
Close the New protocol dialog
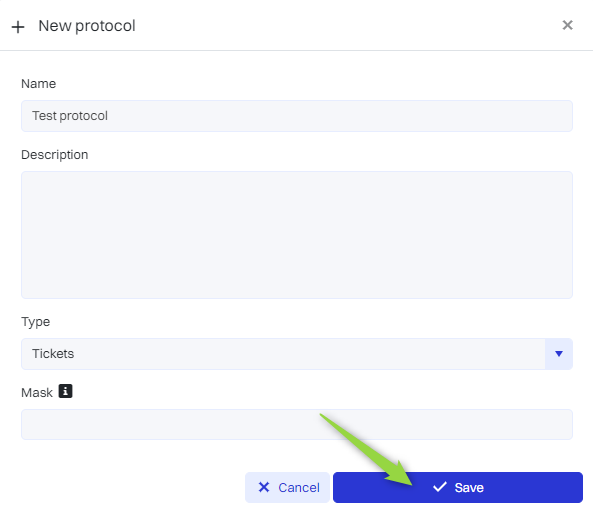567,25
